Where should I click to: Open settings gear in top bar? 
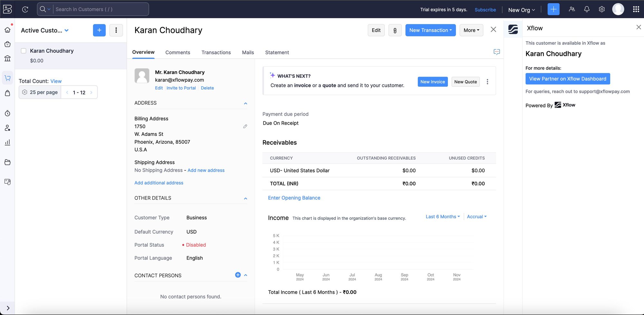601,9
